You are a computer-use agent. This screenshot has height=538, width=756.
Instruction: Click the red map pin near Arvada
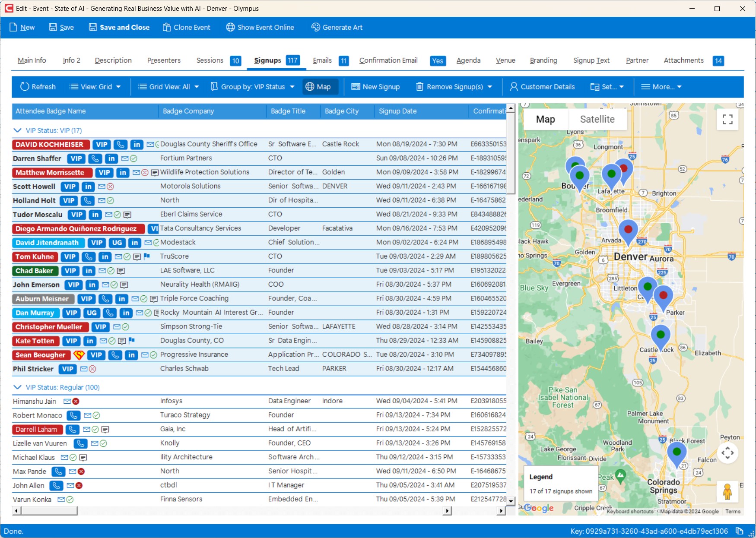click(628, 232)
